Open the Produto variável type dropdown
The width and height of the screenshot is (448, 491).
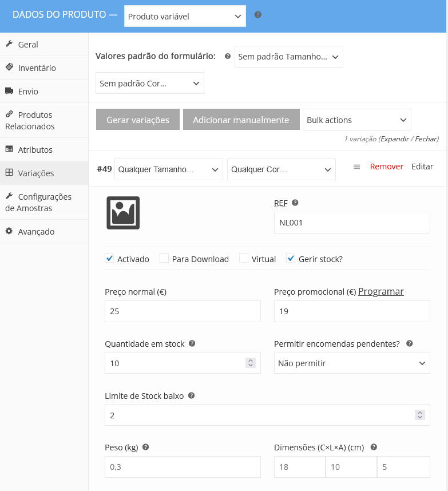point(184,16)
